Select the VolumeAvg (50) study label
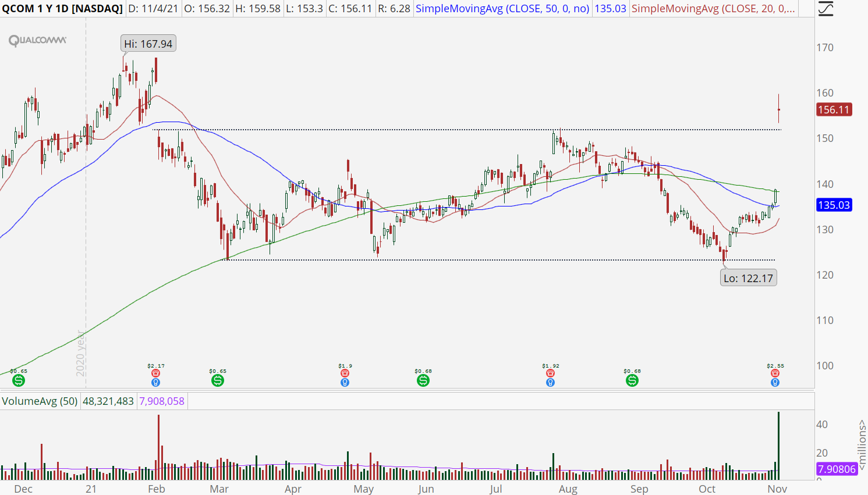The image size is (868, 495). [x=40, y=401]
